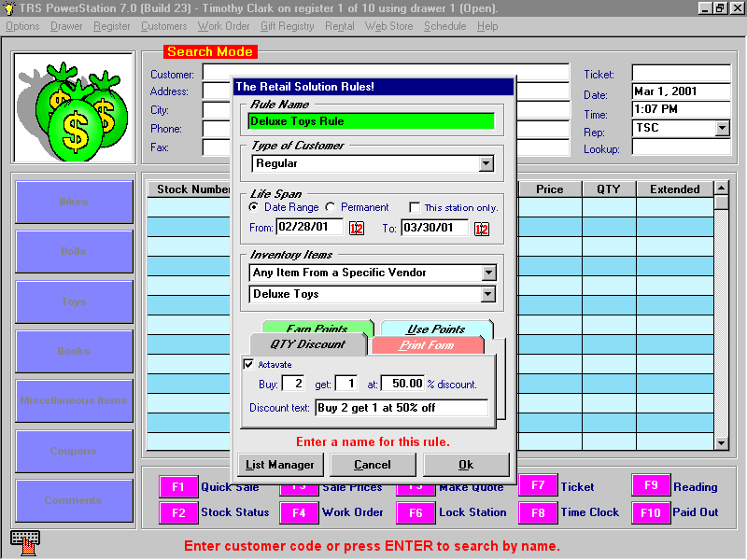Open the Gift Registry menu

288,26
